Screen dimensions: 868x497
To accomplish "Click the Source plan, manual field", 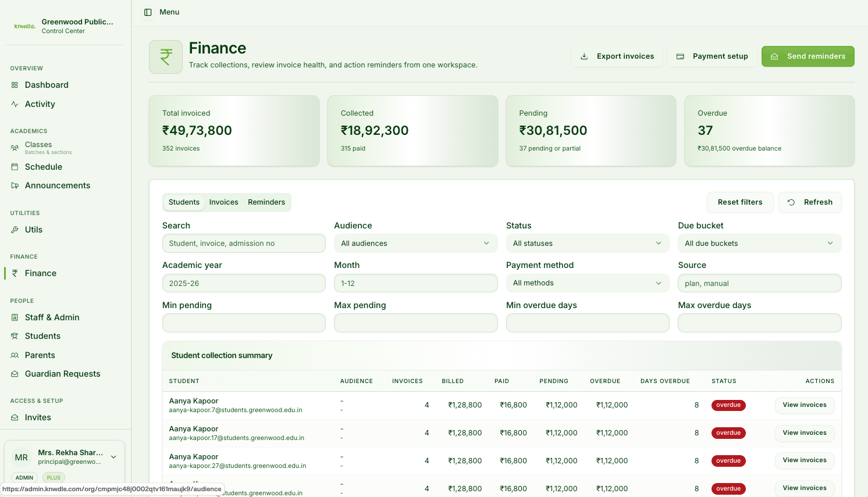I will pyautogui.click(x=760, y=283).
